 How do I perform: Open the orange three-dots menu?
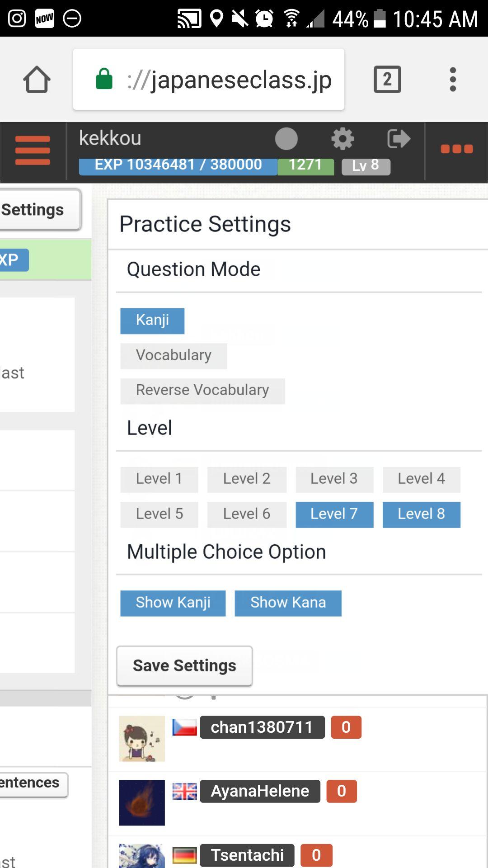456,149
